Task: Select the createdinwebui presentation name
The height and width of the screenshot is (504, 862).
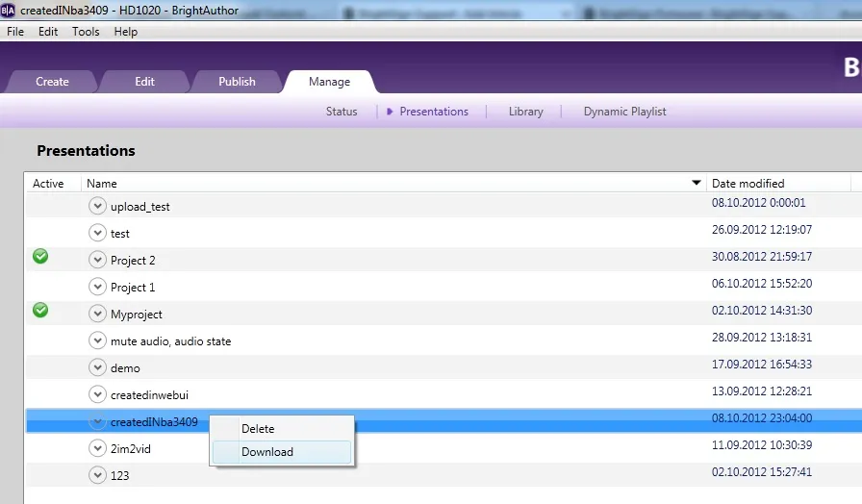Action: click(149, 395)
